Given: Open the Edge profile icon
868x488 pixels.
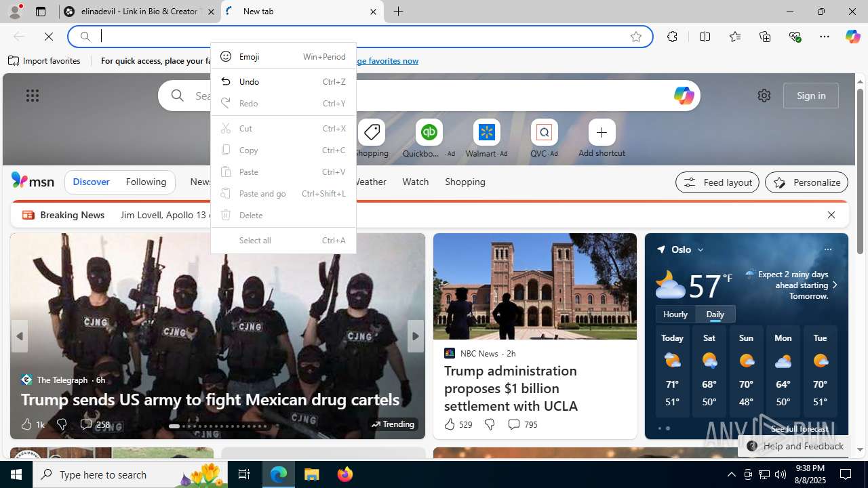Looking at the screenshot, I should pos(14,12).
